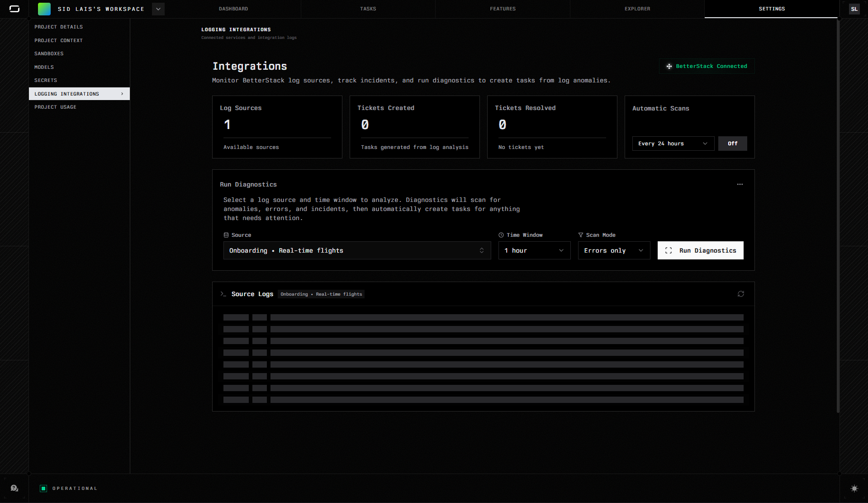Switch to the Dashboard tab
The height and width of the screenshot is (503, 868).
tap(233, 9)
